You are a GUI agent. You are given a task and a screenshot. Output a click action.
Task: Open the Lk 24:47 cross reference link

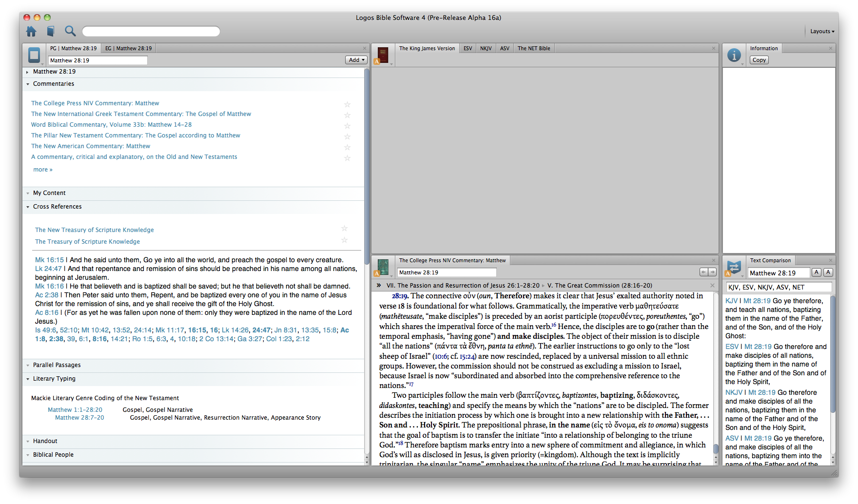48,269
